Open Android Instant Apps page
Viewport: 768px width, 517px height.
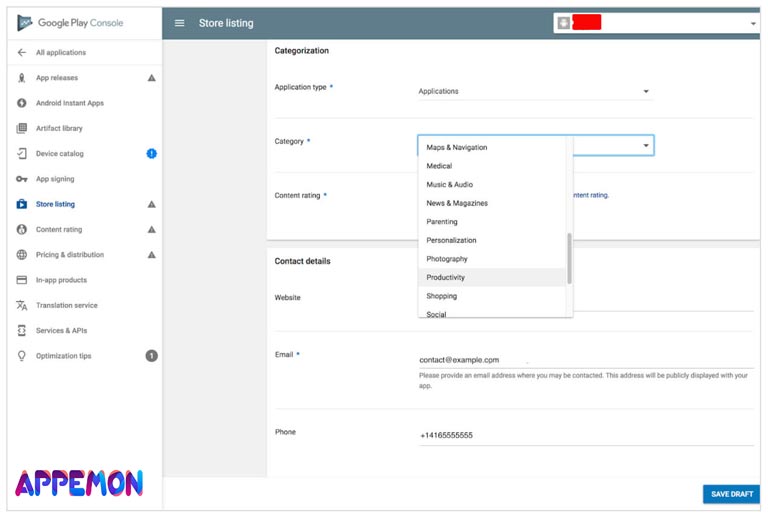(x=70, y=103)
